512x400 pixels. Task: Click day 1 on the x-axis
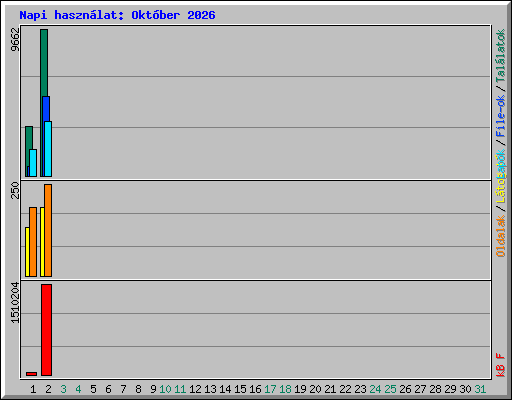pos(33,389)
